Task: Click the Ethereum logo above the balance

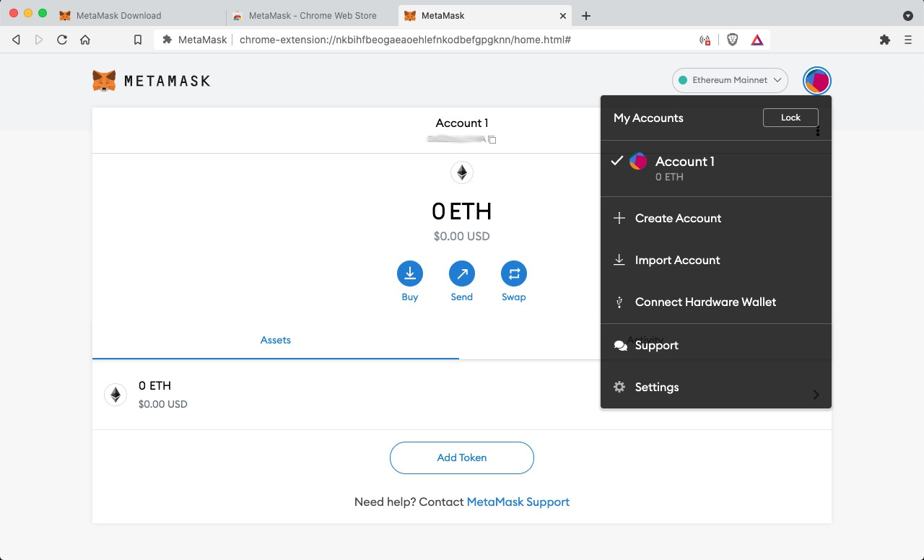Action: click(x=462, y=172)
